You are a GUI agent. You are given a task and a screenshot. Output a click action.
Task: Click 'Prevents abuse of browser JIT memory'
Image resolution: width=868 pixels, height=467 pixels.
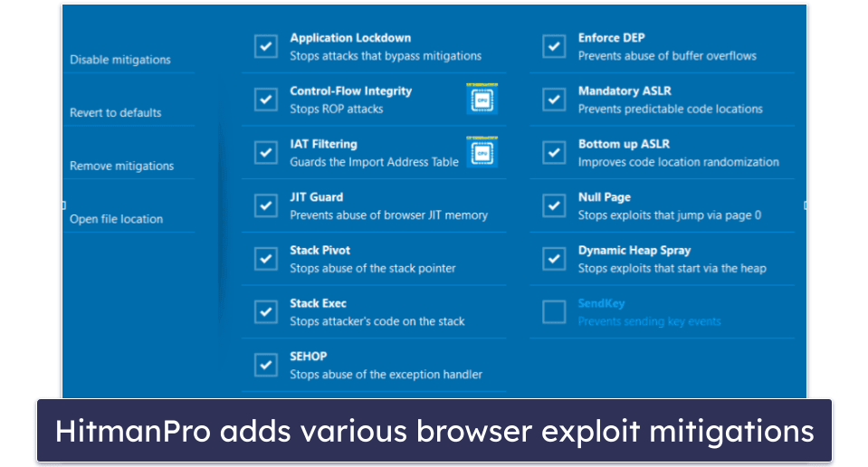point(388,215)
